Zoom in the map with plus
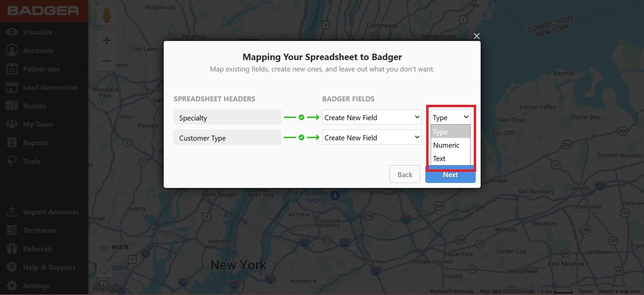Image resolution: width=644 pixels, height=295 pixels. tap(107, 41)
